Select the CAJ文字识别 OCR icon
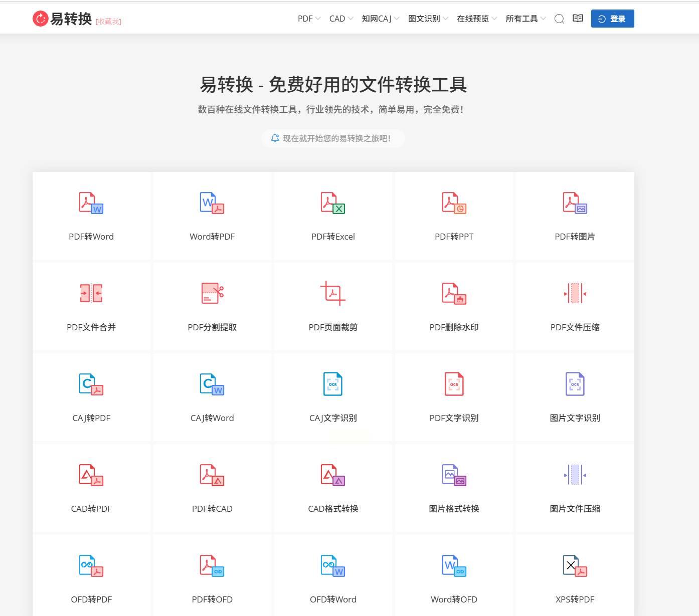This screenshot has height=616, width=699. click(x=333, y=384)
